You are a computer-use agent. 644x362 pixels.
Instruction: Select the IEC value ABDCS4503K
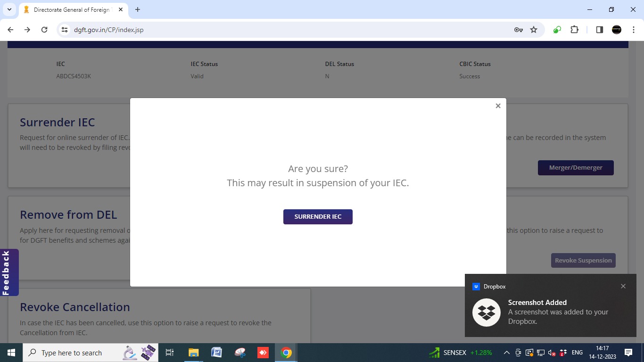coord(74,76)
